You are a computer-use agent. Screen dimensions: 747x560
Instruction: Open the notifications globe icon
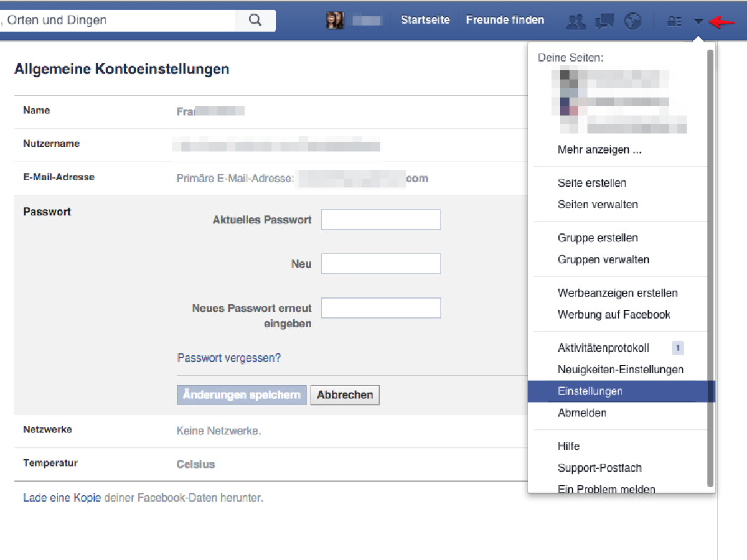(633, 21)
